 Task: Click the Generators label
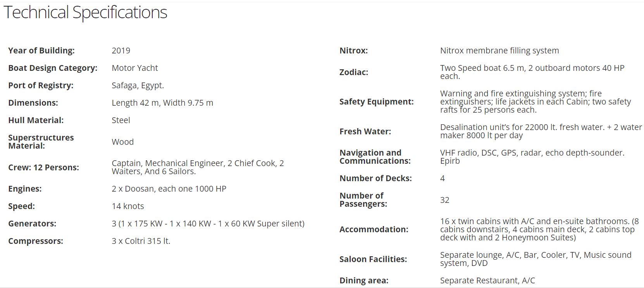(32, 224)
